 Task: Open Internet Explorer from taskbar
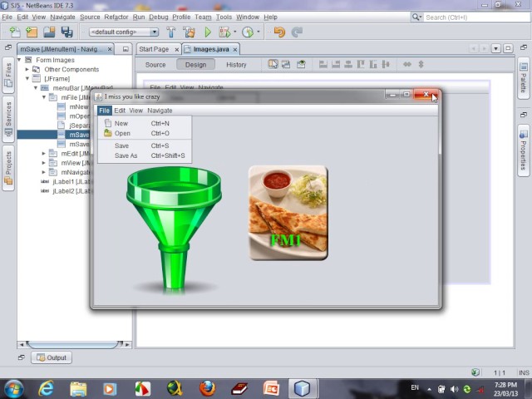point(46,388)
